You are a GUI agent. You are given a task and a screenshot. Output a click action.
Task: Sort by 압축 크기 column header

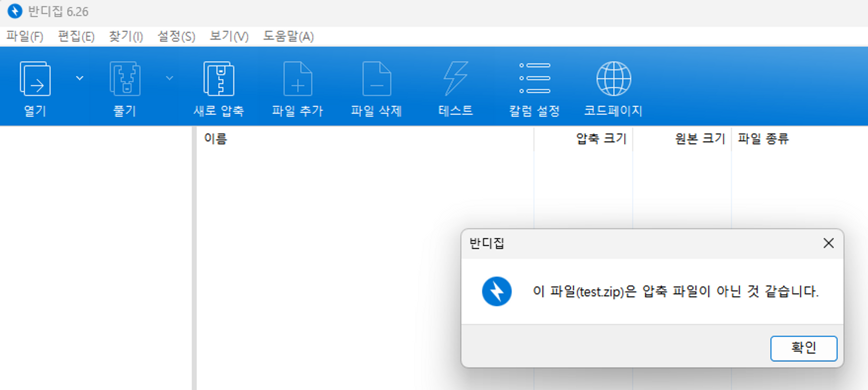[x=601, y=139]
